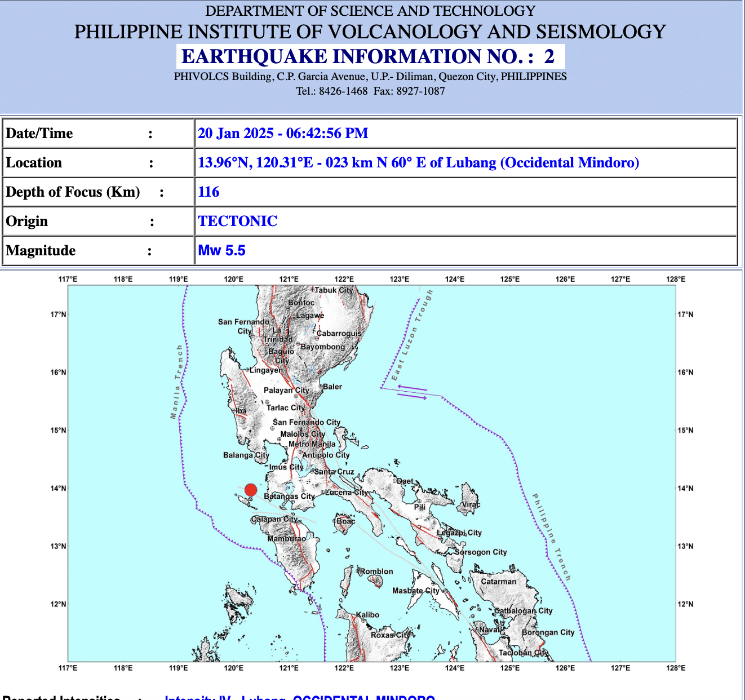Click 'Boac' label on the map
Screen dimensions: 745x700
(x=346, y=521)
